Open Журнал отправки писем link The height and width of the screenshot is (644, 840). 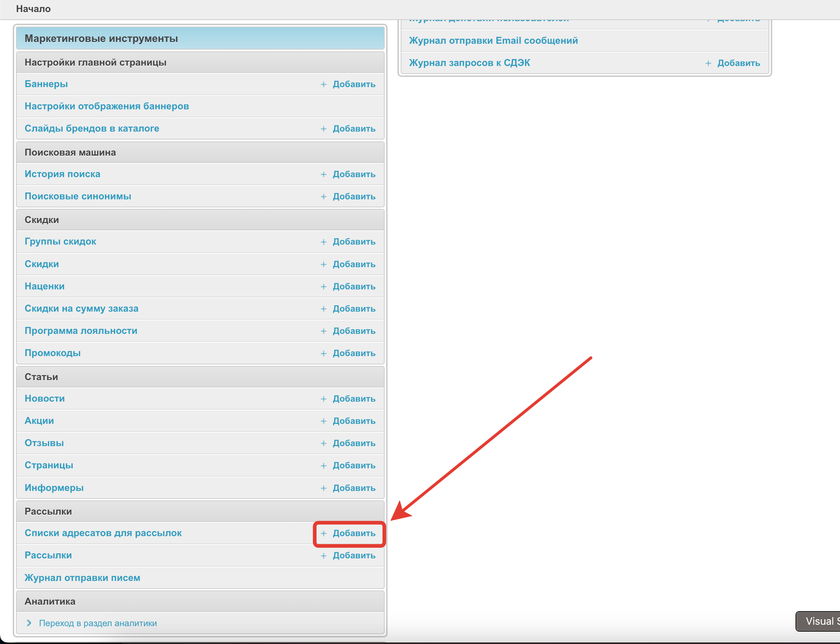(82, 578)
